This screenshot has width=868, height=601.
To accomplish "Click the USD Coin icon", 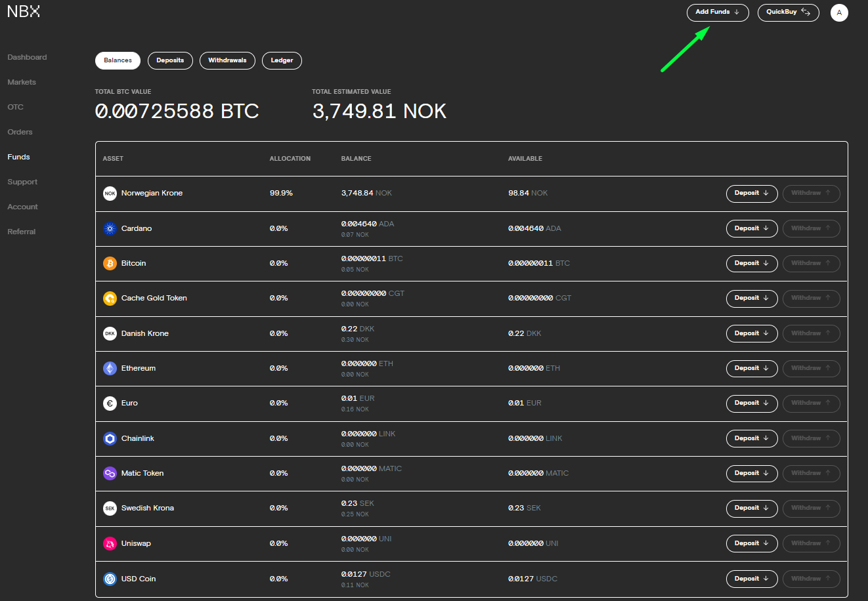I will (x=110, y=579).
